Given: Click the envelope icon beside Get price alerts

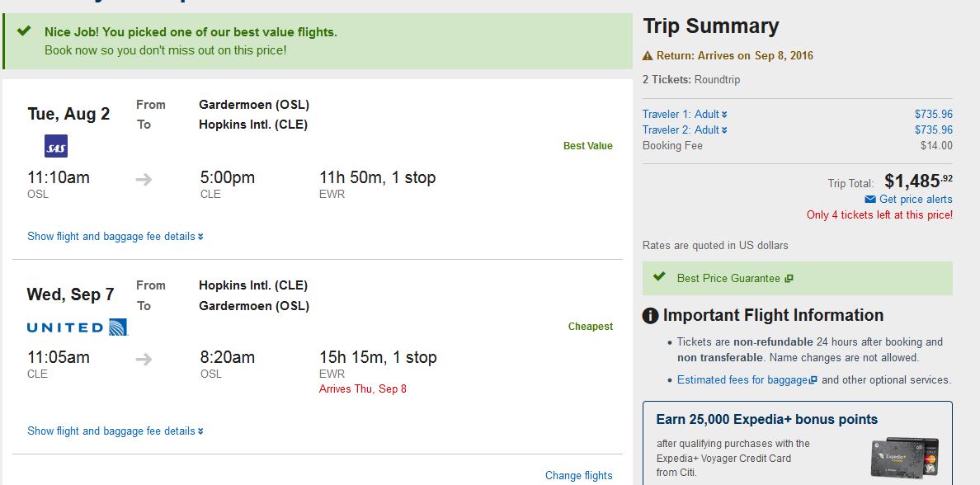Looking at the screenshot, I should tap(870, 200).
